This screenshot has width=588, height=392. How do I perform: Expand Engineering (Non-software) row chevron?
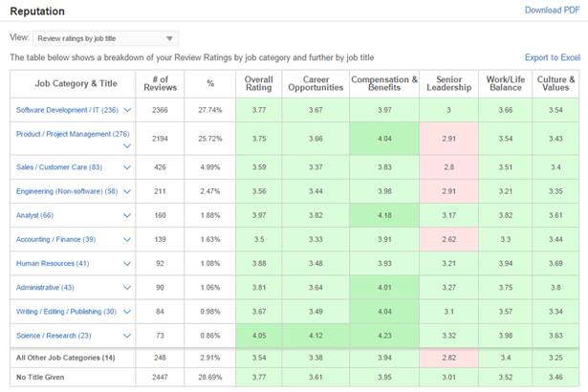(x=127, y=191)
